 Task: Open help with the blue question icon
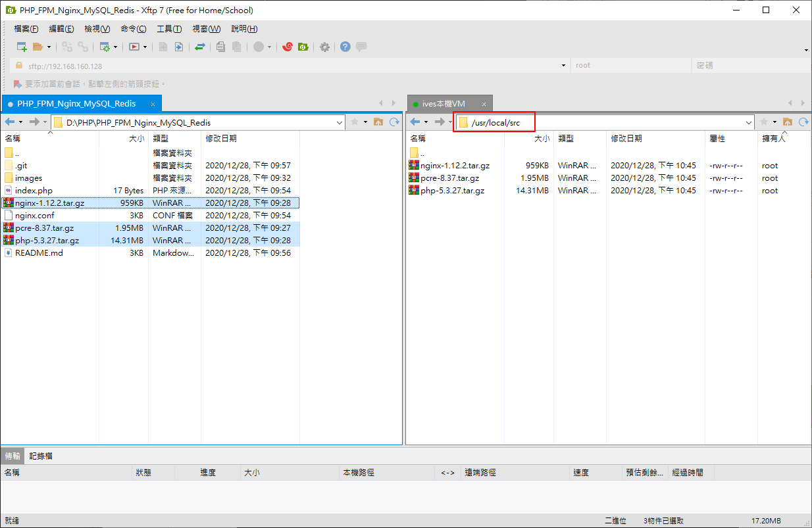click(345, 47)
